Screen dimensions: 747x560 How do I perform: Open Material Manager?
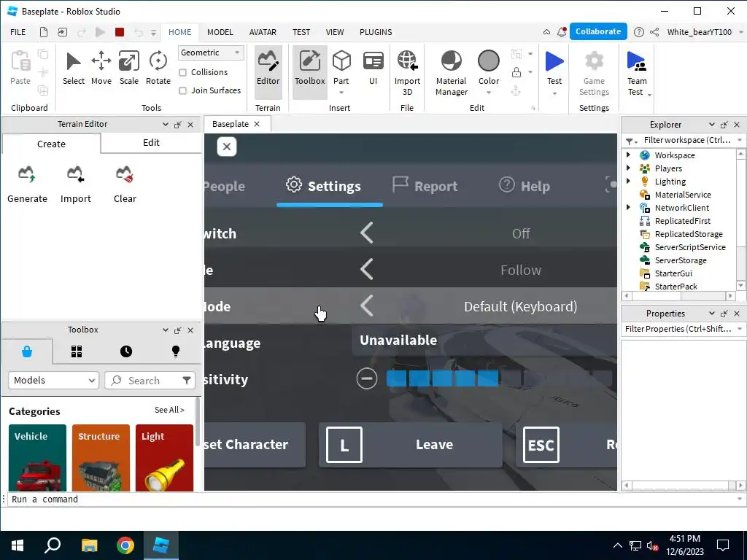pos(451,74)
